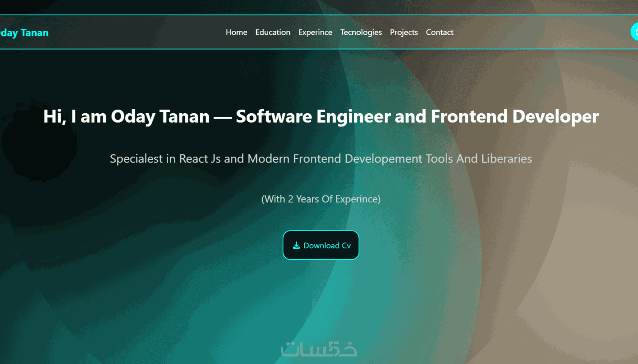Image resolution: width=638 pixels, height=364 pixels.
Task: Go to the Education section
Action: tap(273, 32)
